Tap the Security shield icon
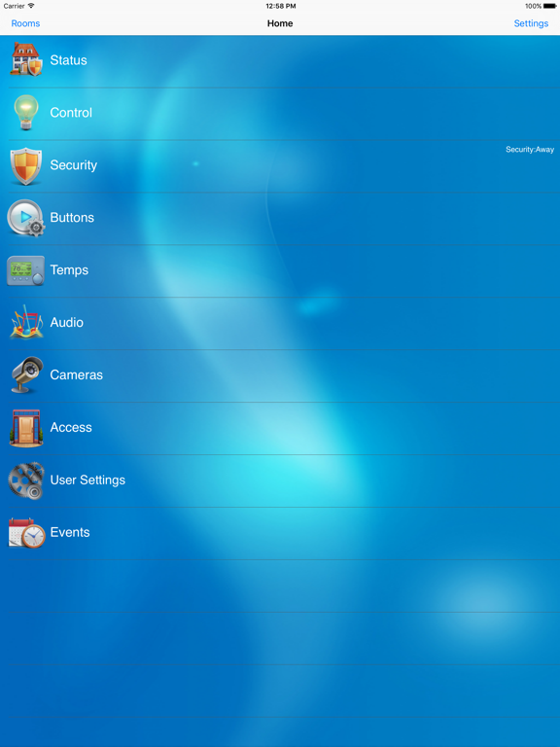The width and height of the screenshot is (560, 747). click(26, 165)
